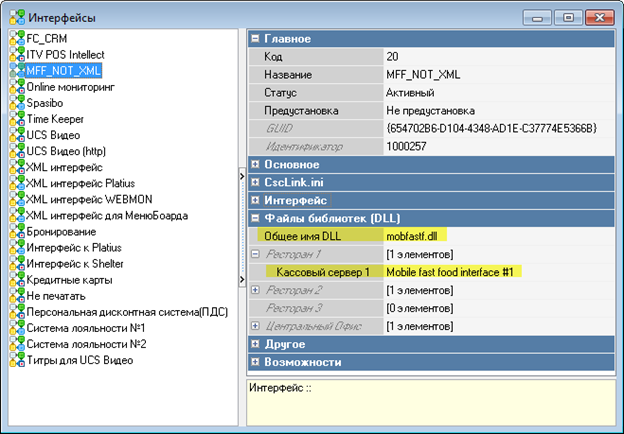624x434 pixels.
Task: Collapse the Главное section
Action: click(256, 39)
